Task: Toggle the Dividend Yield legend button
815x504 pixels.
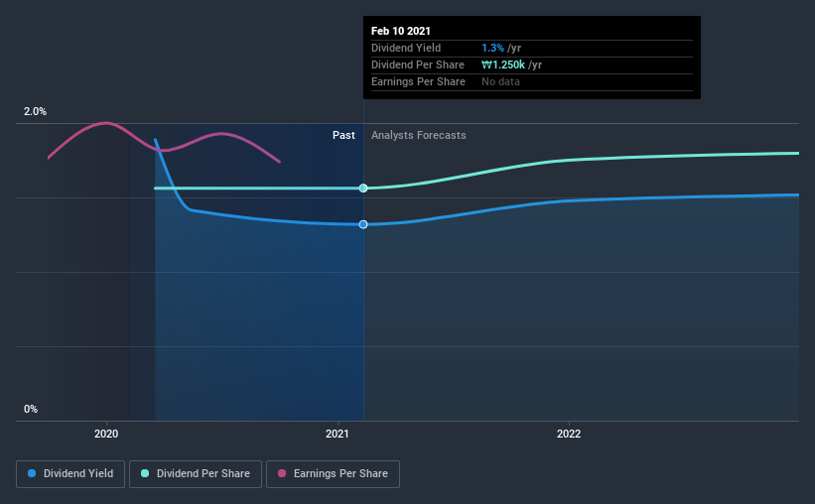Action: pos(70,474)
